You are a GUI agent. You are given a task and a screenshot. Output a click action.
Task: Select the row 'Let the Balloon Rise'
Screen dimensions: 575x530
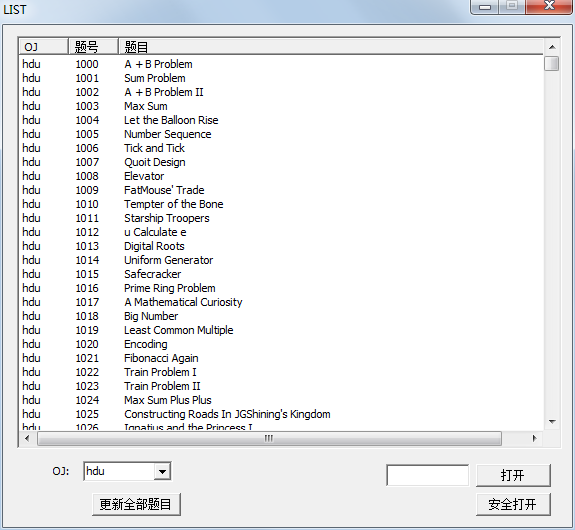pos(281,120)
